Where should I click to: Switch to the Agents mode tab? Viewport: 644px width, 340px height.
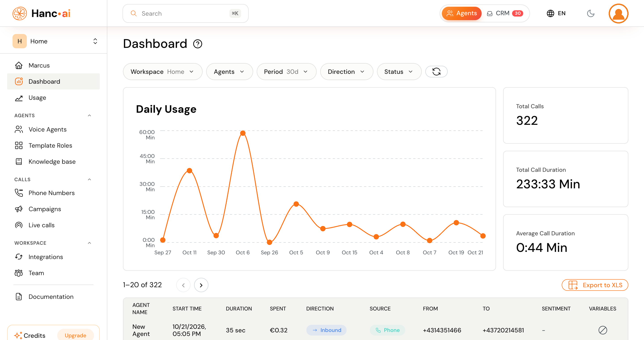[x=462, y=13]
